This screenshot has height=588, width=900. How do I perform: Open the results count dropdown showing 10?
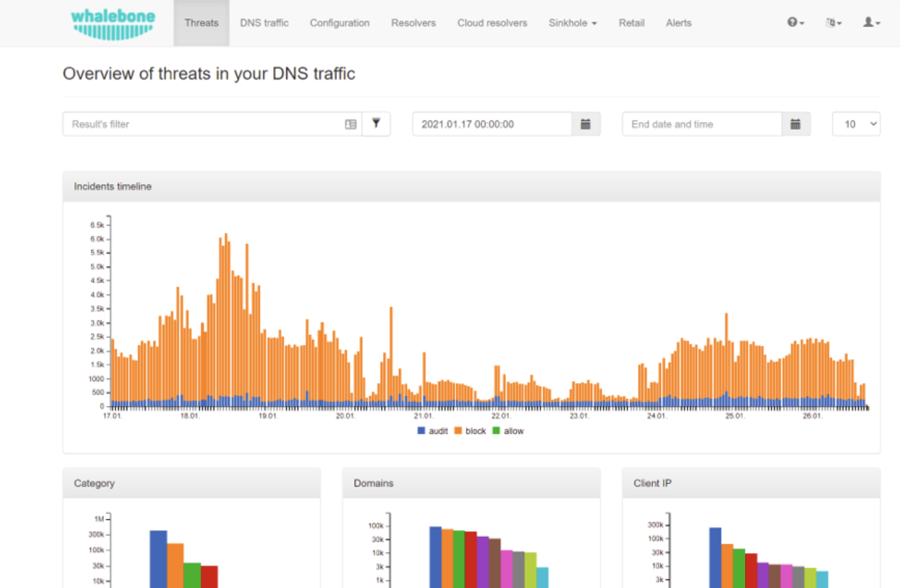tap(856, 124)
